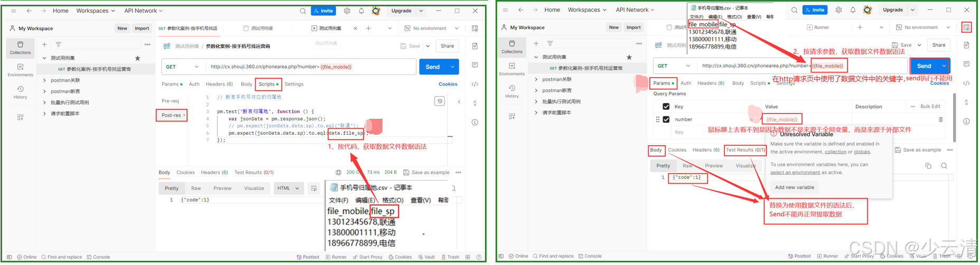Click Share button in right Postman window
Image resolution: width=980 pixels, height=265 pixels.
point(939,45)
